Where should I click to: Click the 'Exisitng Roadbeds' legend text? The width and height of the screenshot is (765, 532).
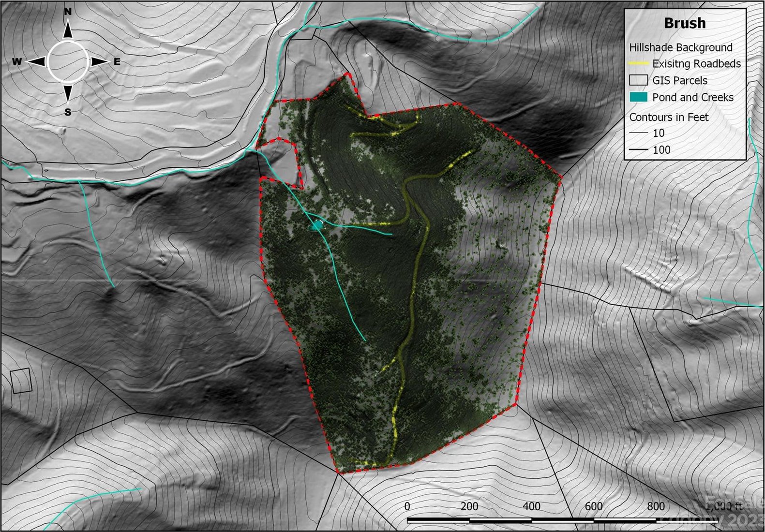(x=696, y=64)
